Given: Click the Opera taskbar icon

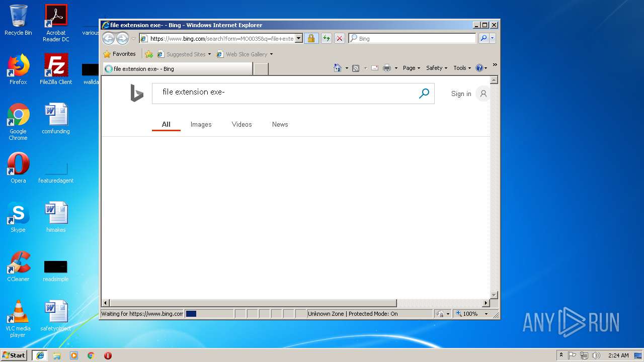Looking at the screenshot, I should [108, 355].
